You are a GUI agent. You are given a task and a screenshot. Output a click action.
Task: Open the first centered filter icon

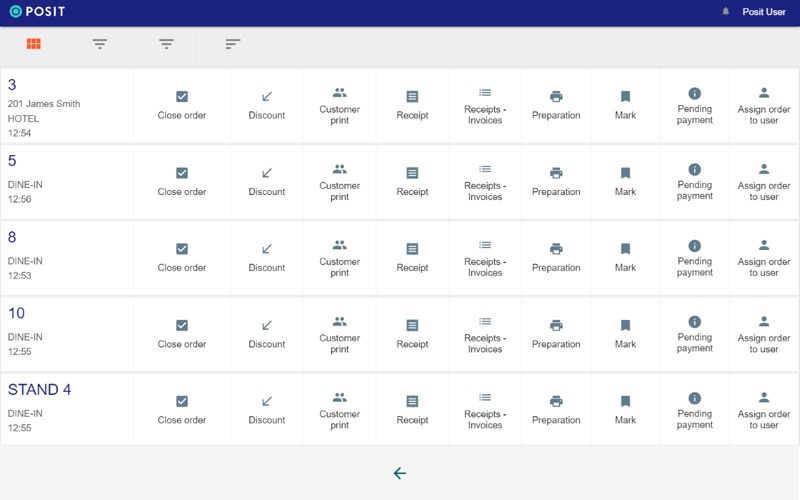pyautogui.click(x=100, y=44)
